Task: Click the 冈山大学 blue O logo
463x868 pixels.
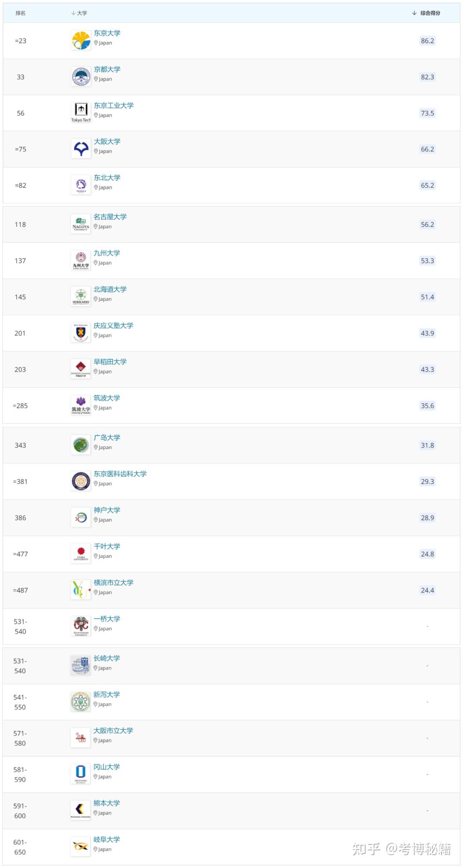Action: tap(81, 773)
